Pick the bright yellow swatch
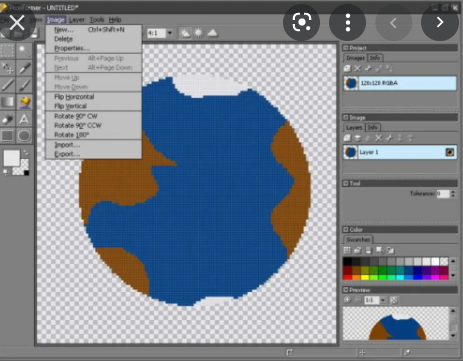The image size is (463, 361). point(365,276)
